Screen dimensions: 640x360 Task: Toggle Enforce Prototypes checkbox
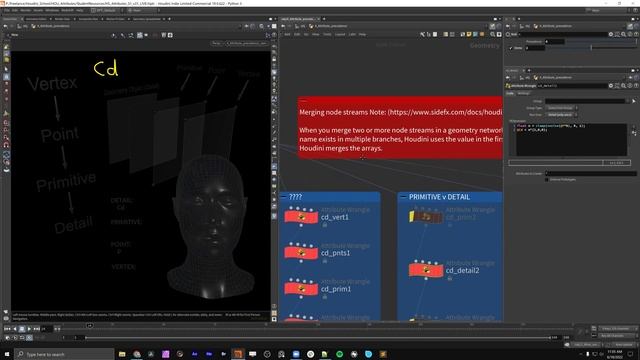pyautogui.click(x=547, y=180)
